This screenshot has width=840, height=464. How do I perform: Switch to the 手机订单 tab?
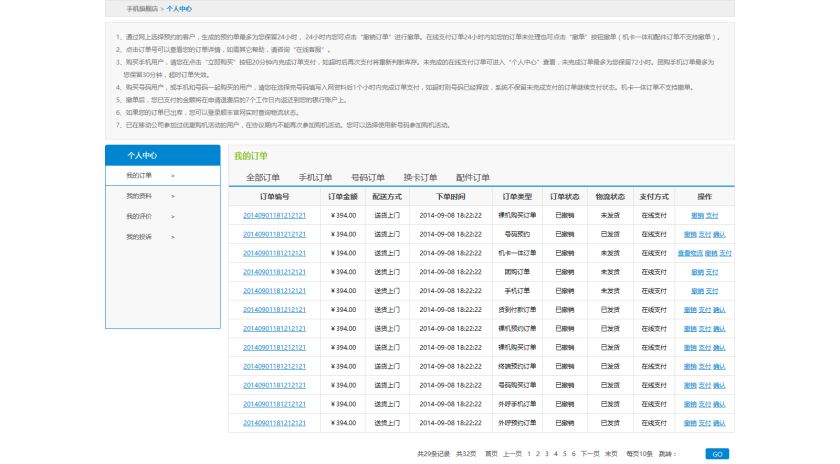315,177
